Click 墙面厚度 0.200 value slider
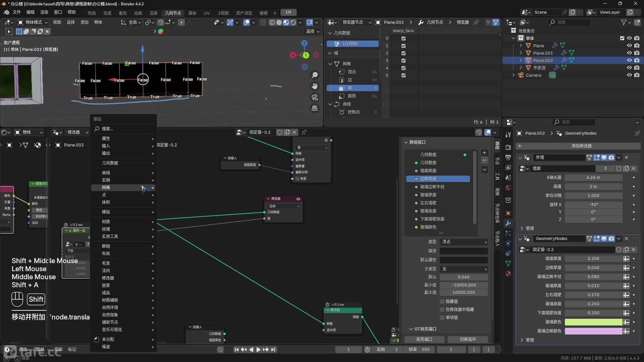 pos(593,259)
